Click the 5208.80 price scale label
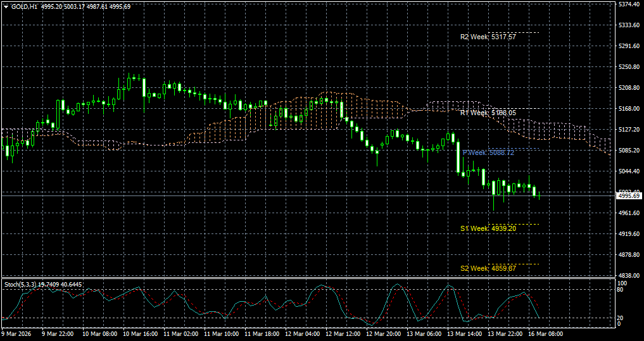This screenshot has width=644, height=341. [629, 88]
